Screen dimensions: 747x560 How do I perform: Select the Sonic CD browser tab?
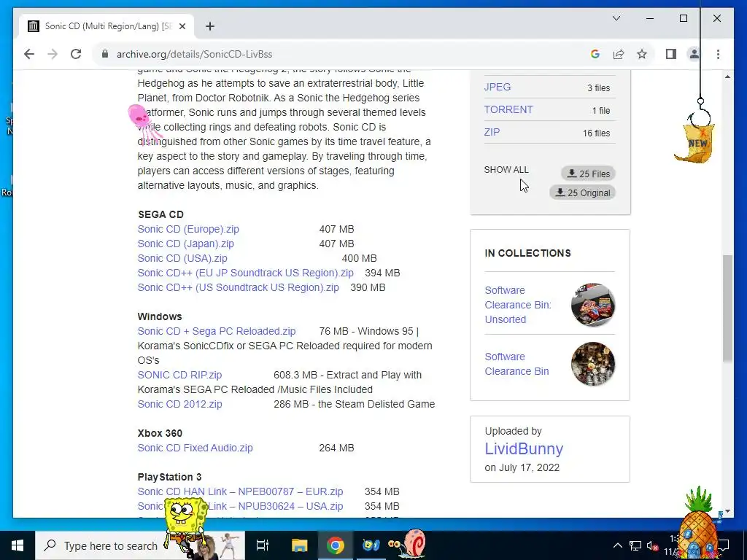click(106, 26)
